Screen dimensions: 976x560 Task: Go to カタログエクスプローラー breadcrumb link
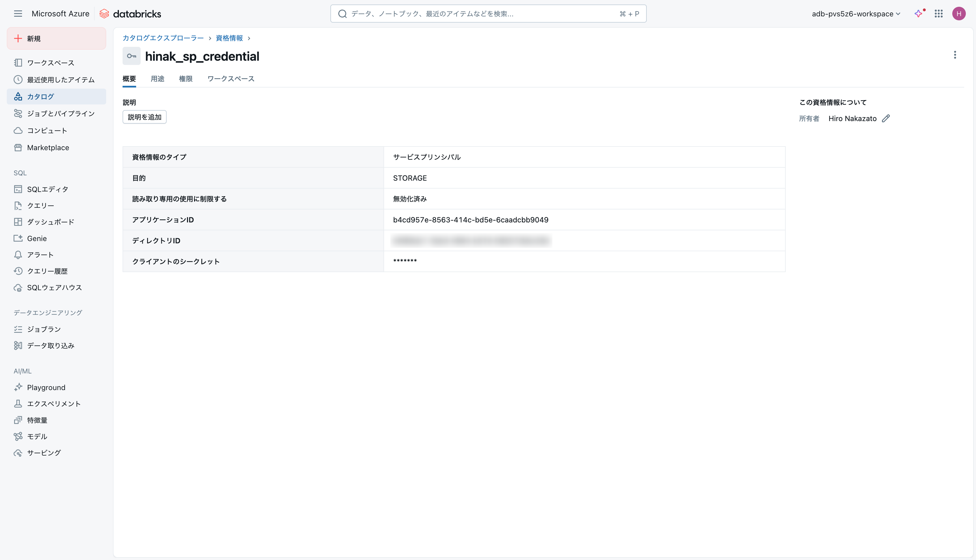coord(163,38)
